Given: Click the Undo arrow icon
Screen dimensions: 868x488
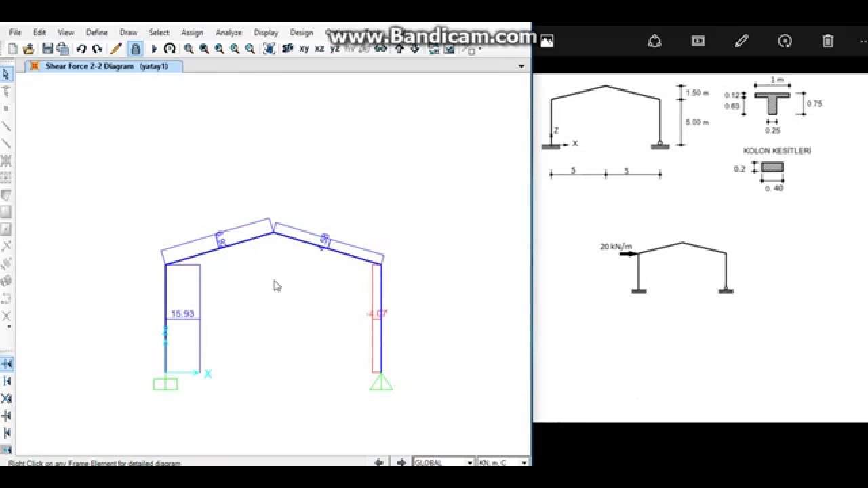Looking at the screenshot, I should coord(81,49).
